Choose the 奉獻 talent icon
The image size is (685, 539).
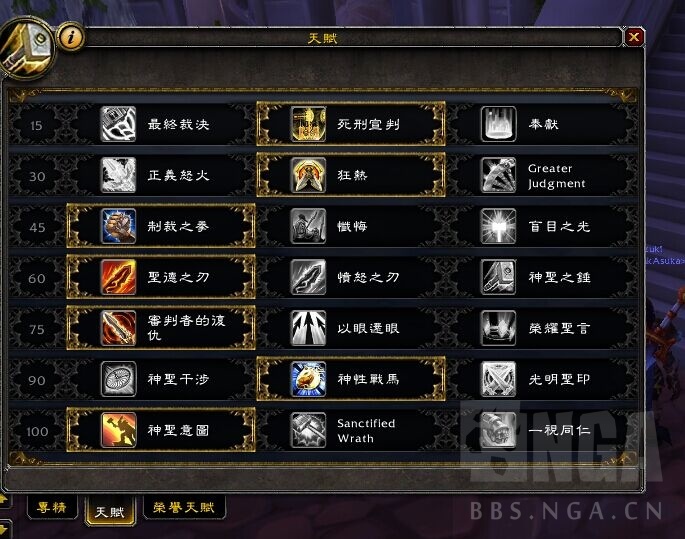tap(498, 124)
